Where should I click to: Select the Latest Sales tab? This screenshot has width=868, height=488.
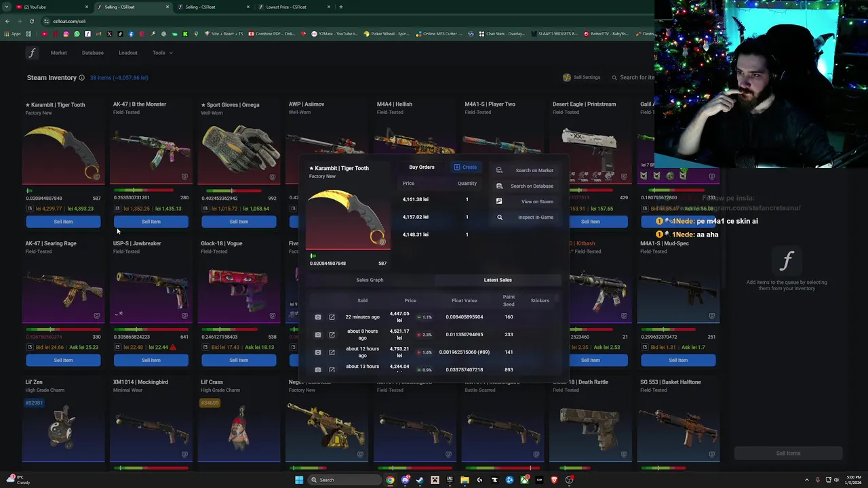coord(498,280)
